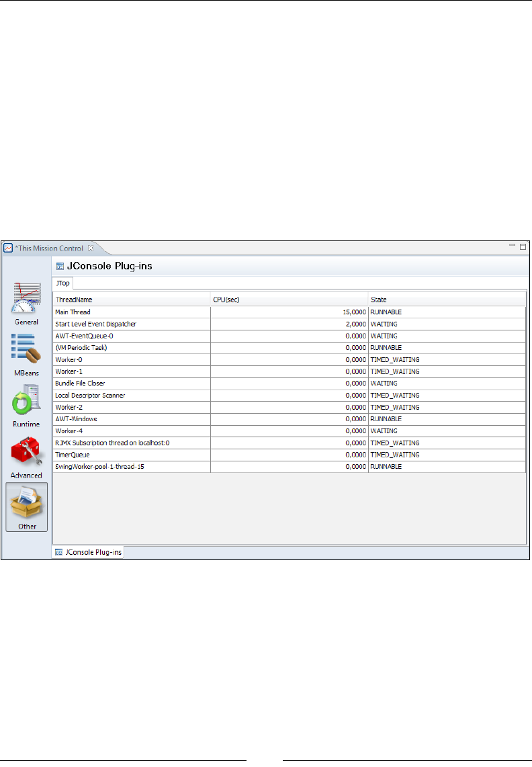Select the AWT-Windows thread row
532x767 pixels.
(x=290, y=419)
